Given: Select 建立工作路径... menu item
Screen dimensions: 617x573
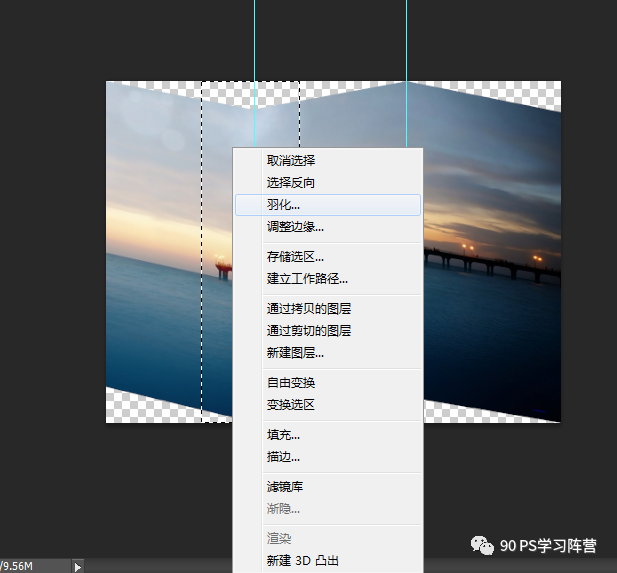Looking at the screenshot, I should 328,279.
